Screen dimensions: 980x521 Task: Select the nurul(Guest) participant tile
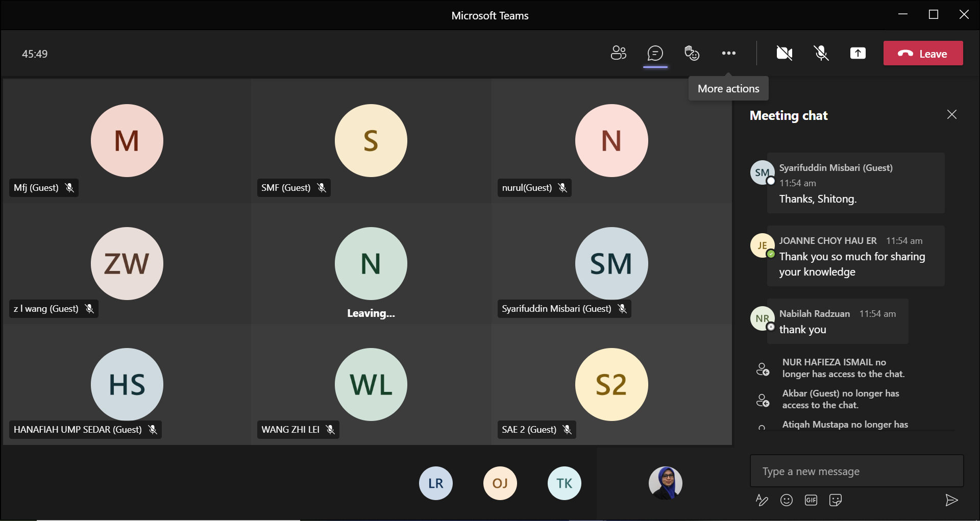pos(611,140)
